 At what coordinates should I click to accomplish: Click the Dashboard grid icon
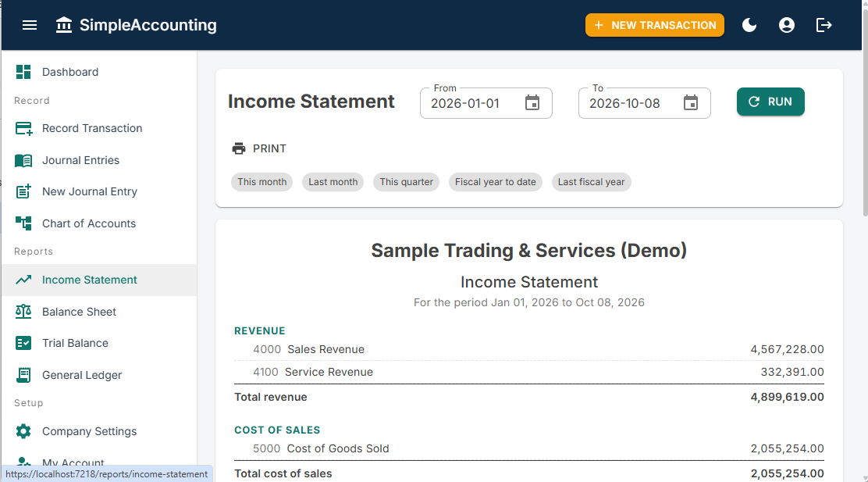point(23,72)
